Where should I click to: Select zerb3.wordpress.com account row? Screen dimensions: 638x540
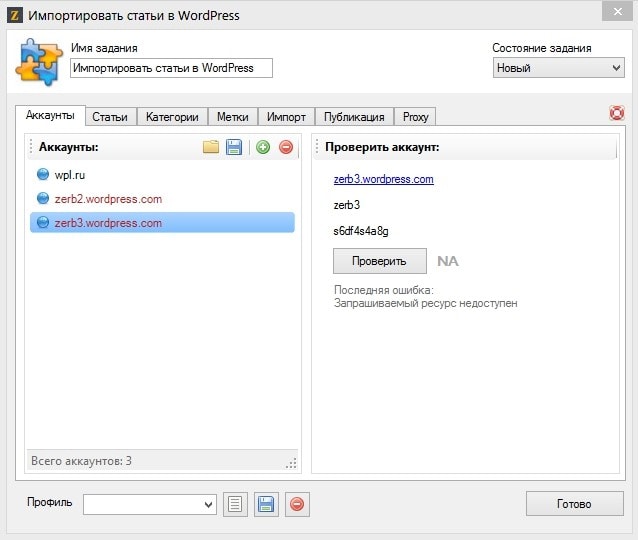click(162, 223)
